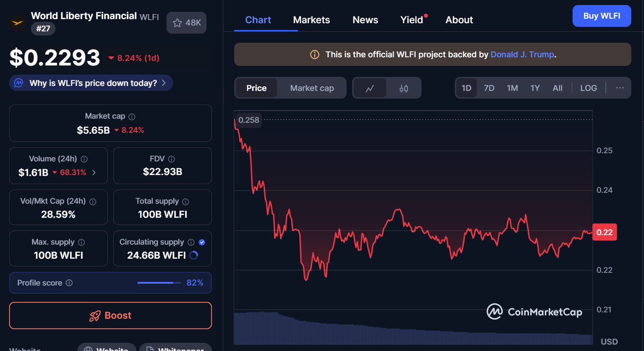Click the 28.59% Vol/Mkt Cap value
Screen dimensions: 644x351
point(58,215)
